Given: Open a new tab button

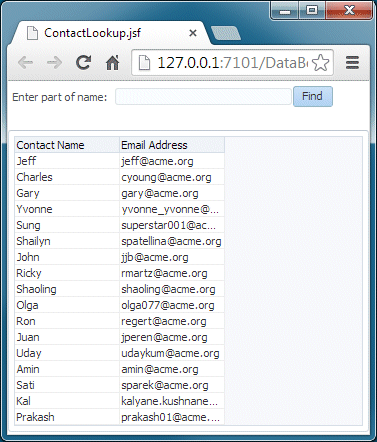Looking at the screenshot, I should pyautogui.click(x=226, y=34).
